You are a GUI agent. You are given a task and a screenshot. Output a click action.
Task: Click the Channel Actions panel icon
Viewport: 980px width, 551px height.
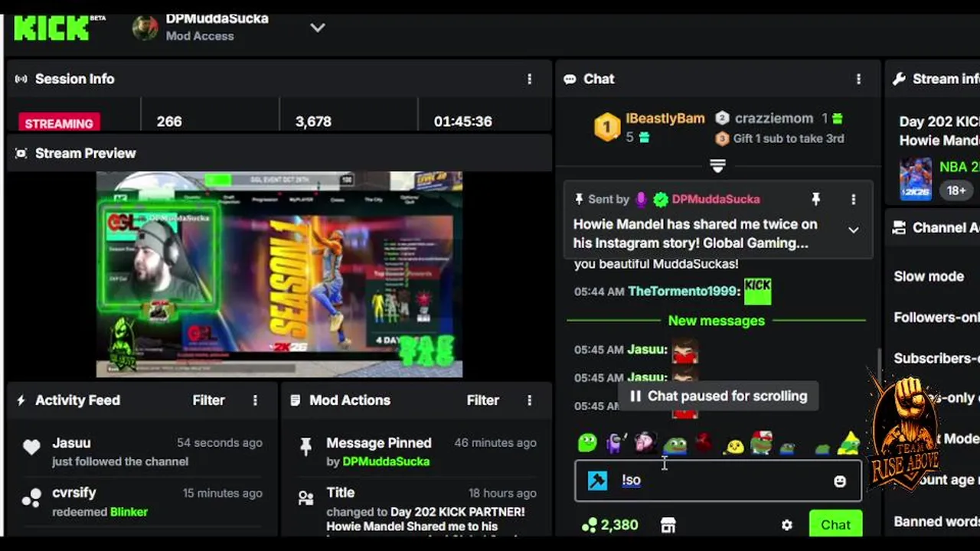tap(899, 228)
